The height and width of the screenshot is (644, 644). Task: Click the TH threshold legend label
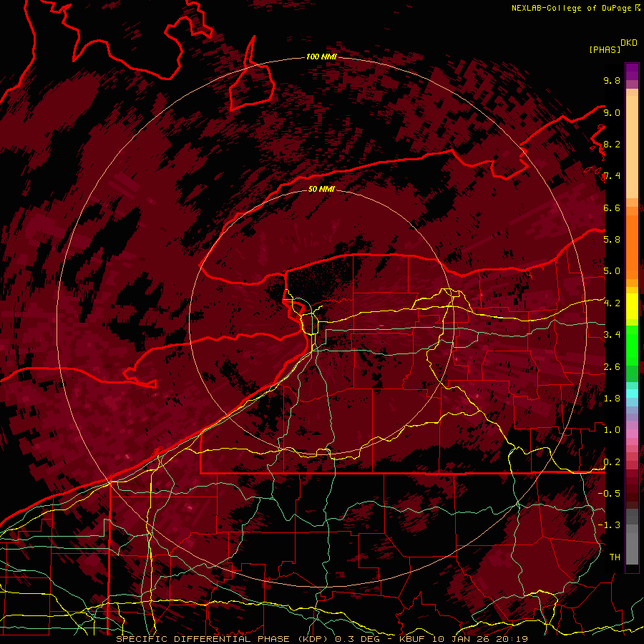pyautogui.click(x=615, y=557)
